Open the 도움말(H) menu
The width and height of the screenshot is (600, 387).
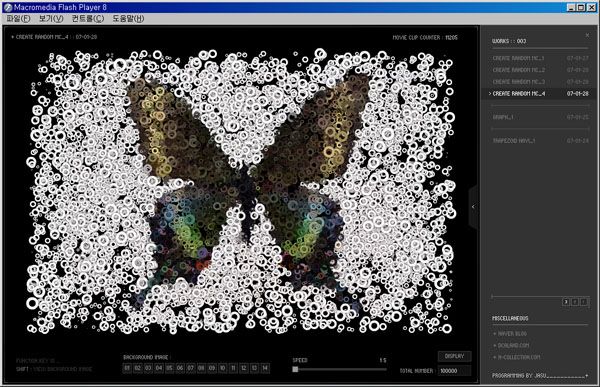click(128, 18)
